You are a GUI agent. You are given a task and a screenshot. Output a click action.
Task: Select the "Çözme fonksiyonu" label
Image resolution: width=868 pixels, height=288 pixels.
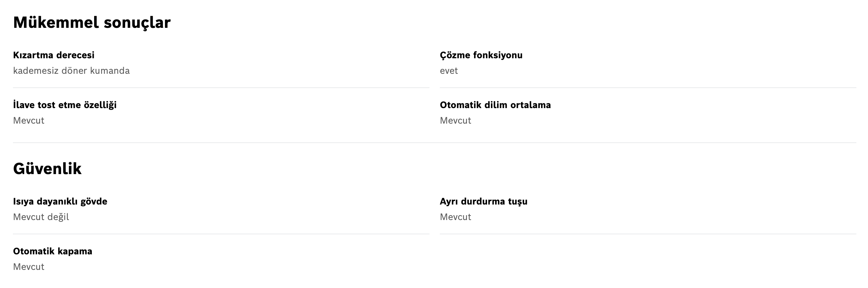(481, 55)
